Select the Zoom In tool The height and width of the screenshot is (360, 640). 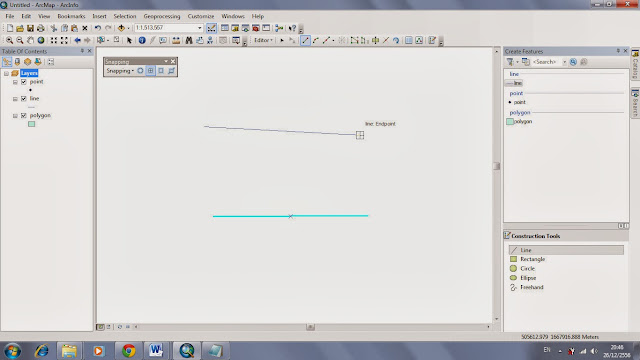(x=9, y=40)
